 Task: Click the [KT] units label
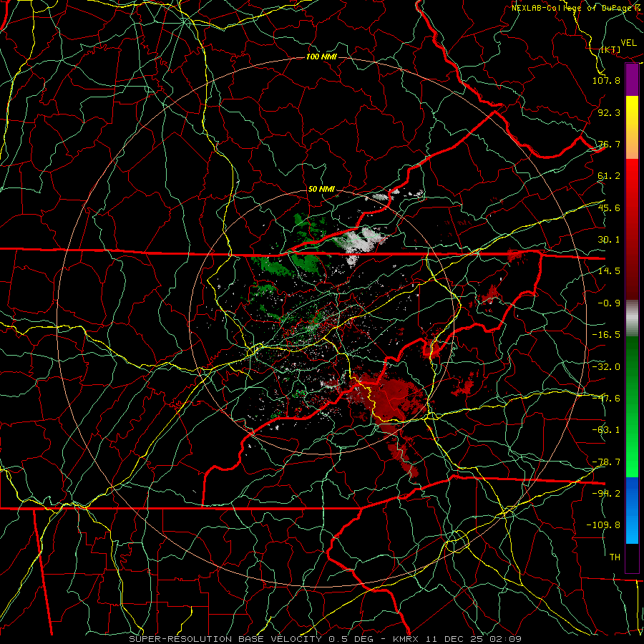[x=611, y=49]
